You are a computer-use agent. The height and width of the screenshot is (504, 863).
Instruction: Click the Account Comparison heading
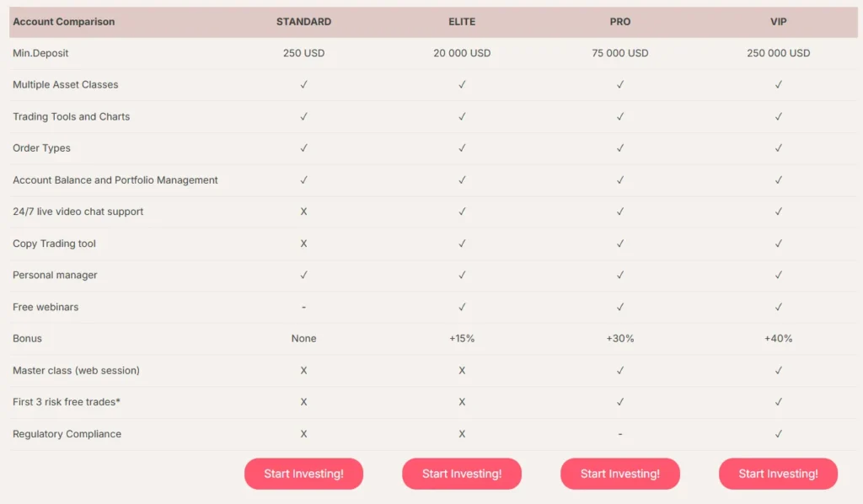coord(64,22)
